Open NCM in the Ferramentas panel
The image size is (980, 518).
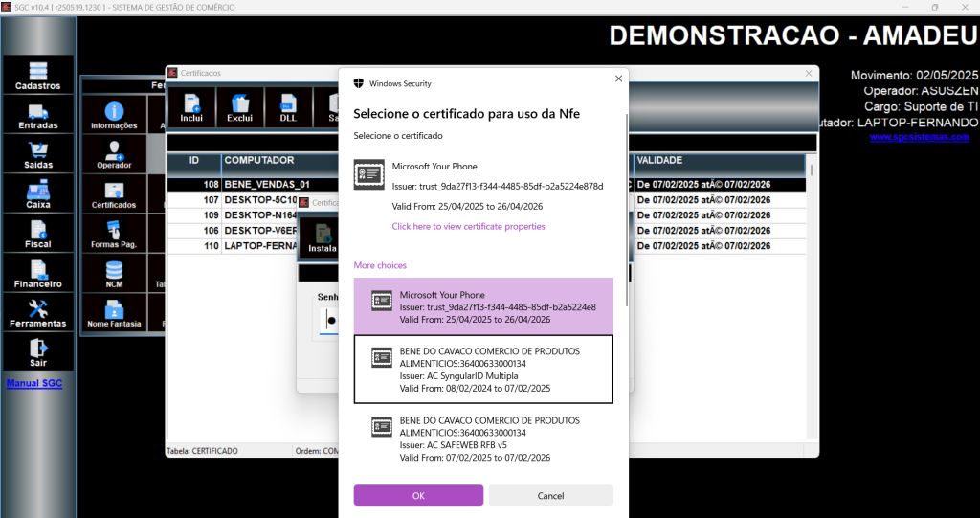[114, 274]
